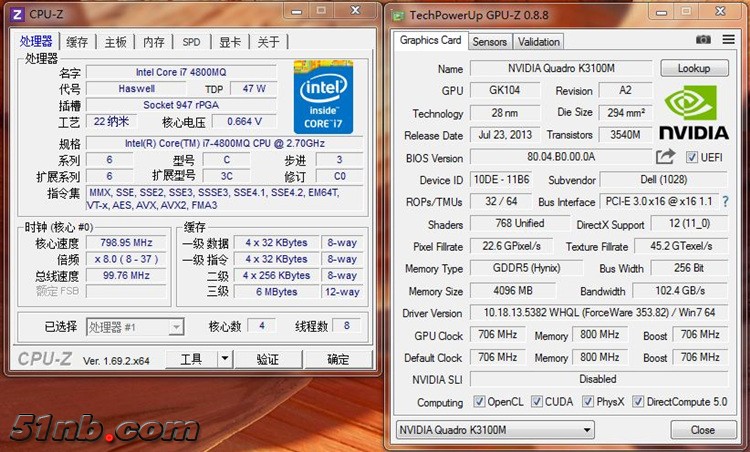Click the Release Date value Jul 23, 2013

(x=505, y=135)
